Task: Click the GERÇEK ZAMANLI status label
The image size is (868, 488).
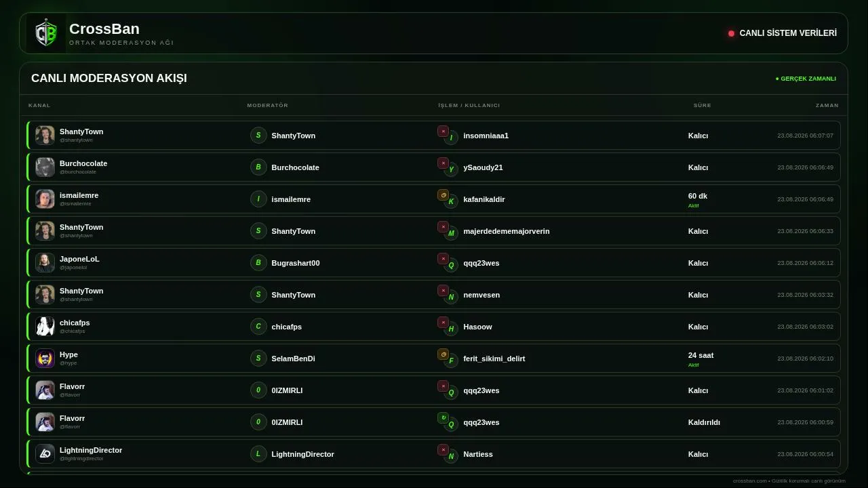Action: (806, 79)
